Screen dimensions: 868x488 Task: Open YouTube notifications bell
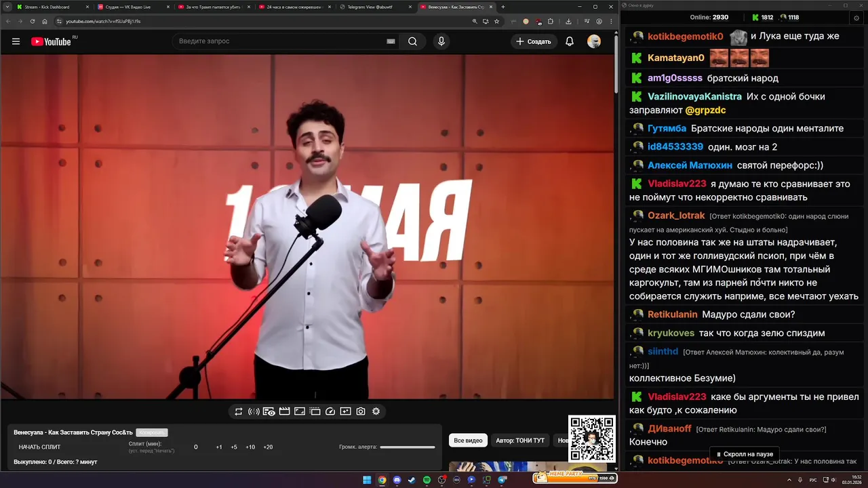pos(570,41)
